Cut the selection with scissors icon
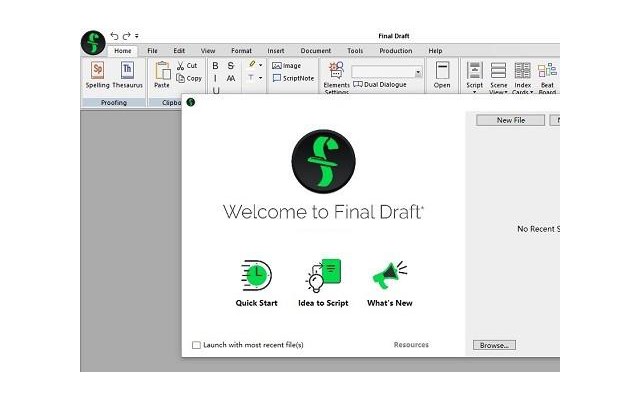The width and height of the screenshot is (640, 400). click(x=187, y=66)
